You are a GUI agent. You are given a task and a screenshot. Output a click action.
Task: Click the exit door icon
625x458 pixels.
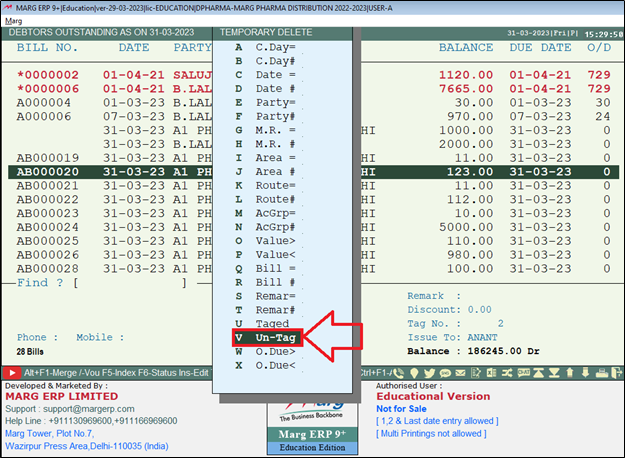617,373
